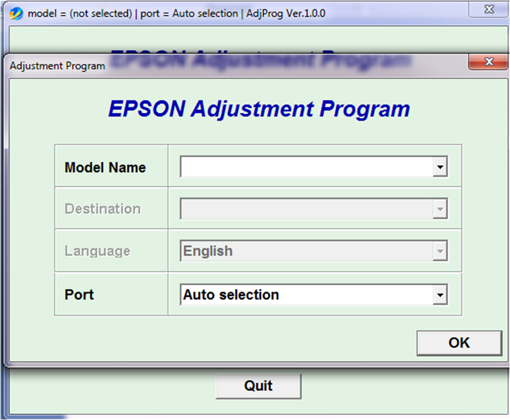Click the English value in Language field
This screenshot has width=510, height=420.
208,251
